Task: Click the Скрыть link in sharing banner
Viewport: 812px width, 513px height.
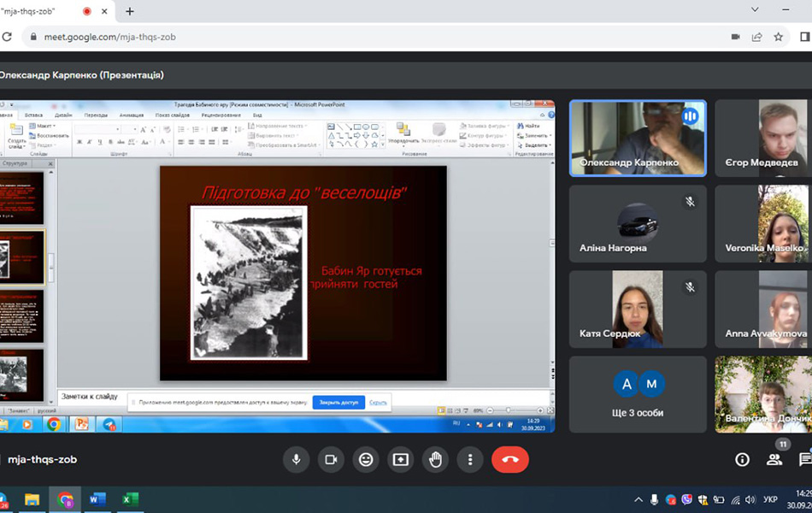Action: [378, 402]
